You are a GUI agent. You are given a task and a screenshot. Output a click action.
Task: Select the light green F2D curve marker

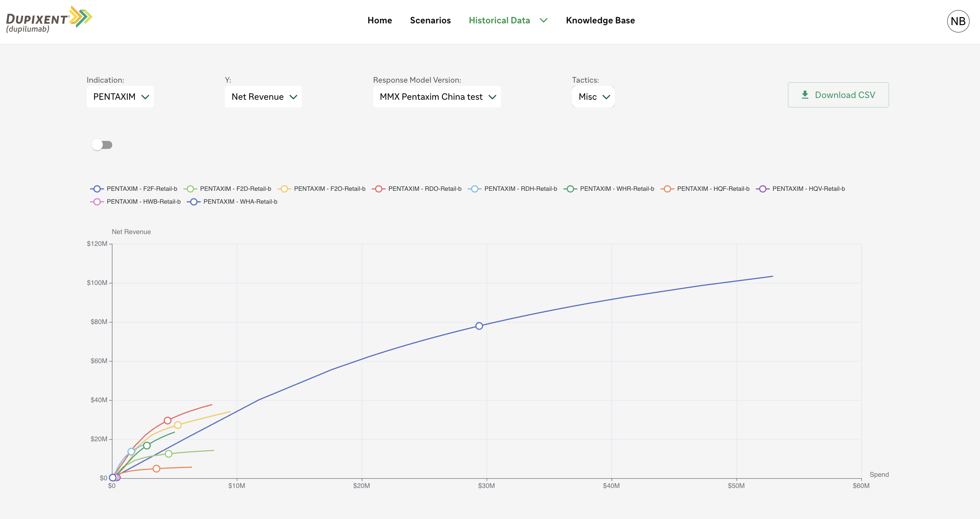click(169, 453)
